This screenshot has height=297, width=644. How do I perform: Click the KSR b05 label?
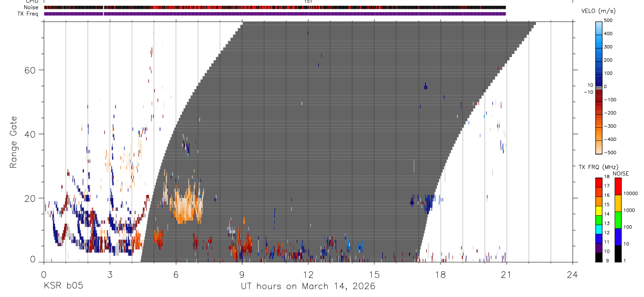point(63,286)
